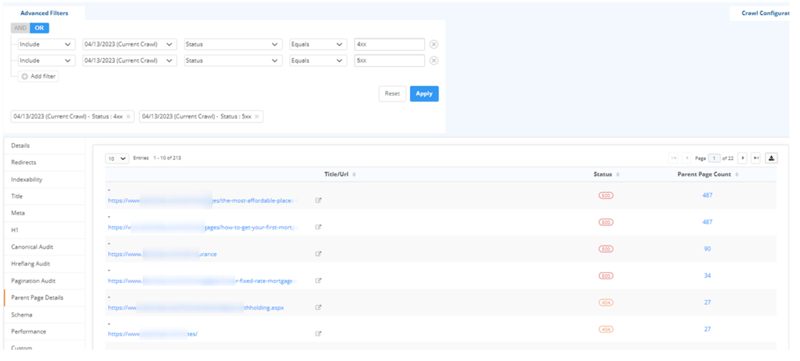Click external link icon for 'urance' URL row
The width and height of the screenshot is (800, 361).
point(318,254)
